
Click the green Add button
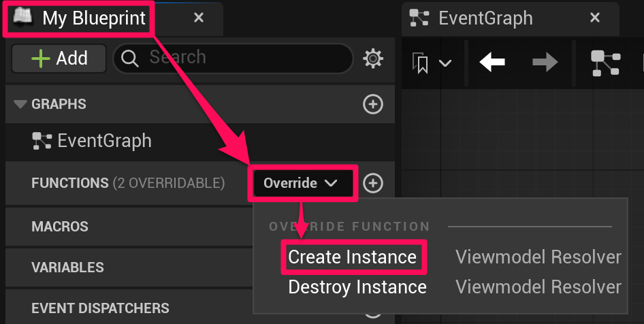59,59
